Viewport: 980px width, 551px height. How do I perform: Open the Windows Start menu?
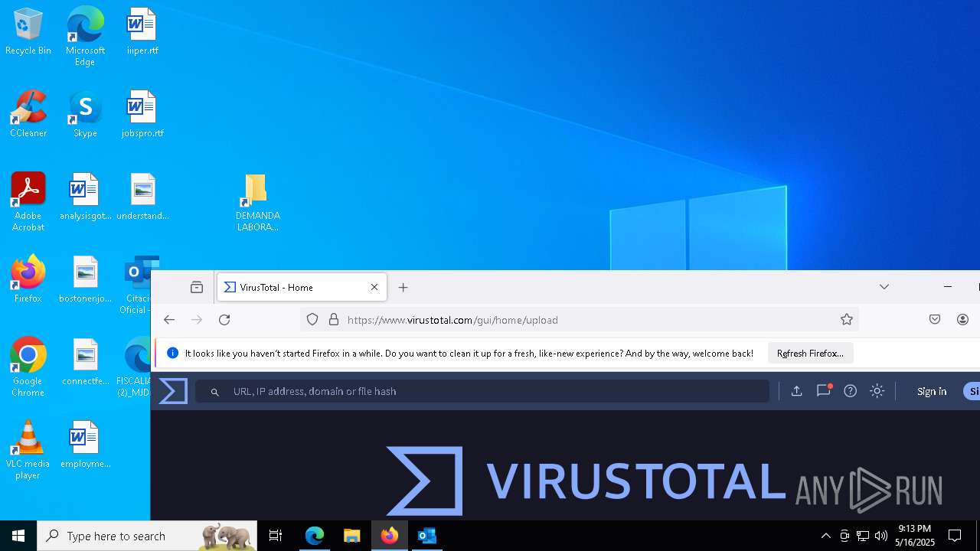(x=18, y=536)
